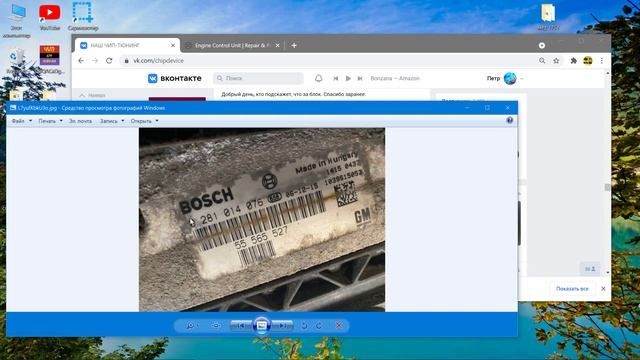Click the ВКонтакте logo
This screenshot has width=640, height=360.
coord(175,78)
